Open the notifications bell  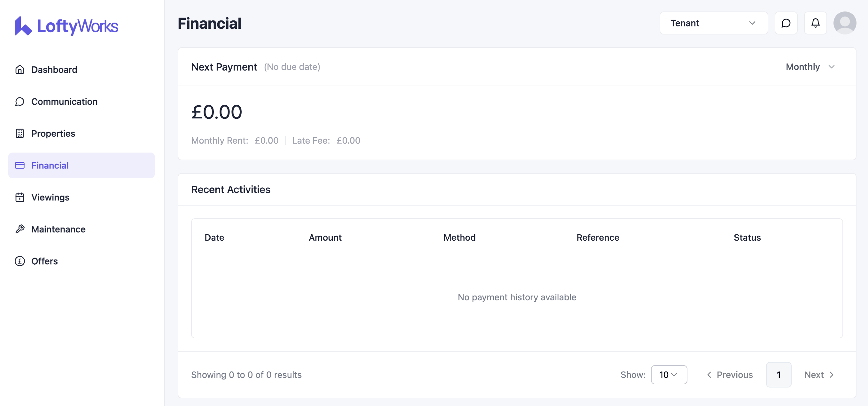[x=815, y=23]
